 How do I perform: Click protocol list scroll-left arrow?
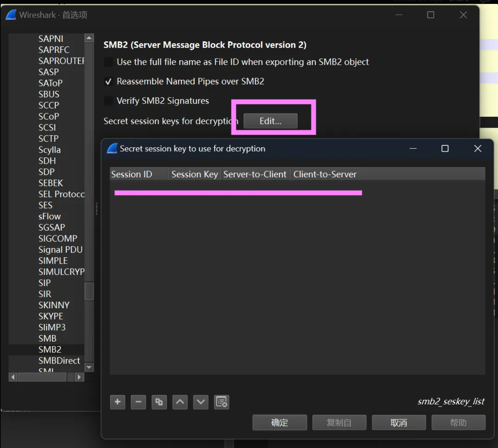(x=13, y=377)
